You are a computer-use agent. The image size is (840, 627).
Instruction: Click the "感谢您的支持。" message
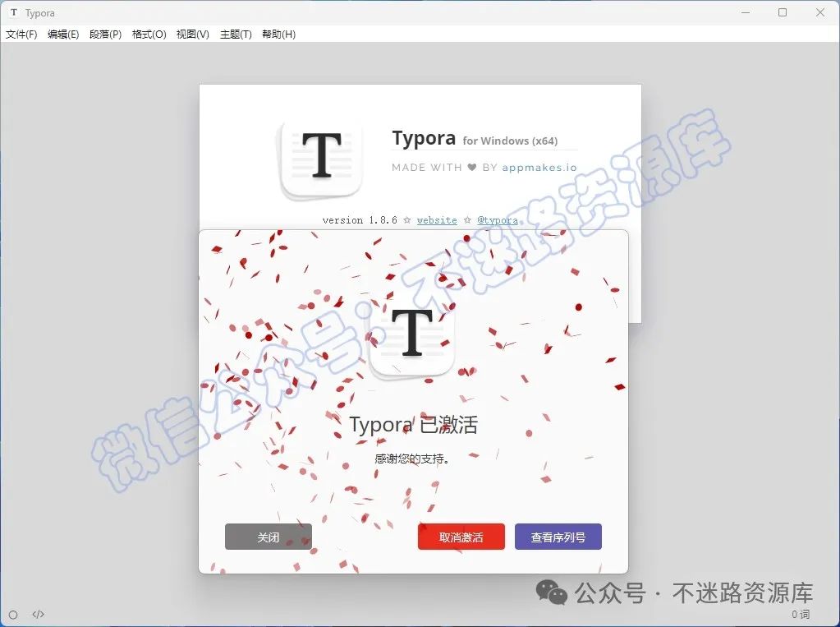point(412,459)
